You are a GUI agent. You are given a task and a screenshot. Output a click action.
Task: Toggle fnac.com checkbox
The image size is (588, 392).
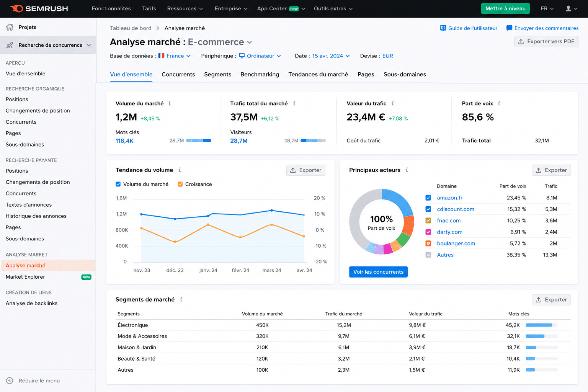[x=428, y=220]
